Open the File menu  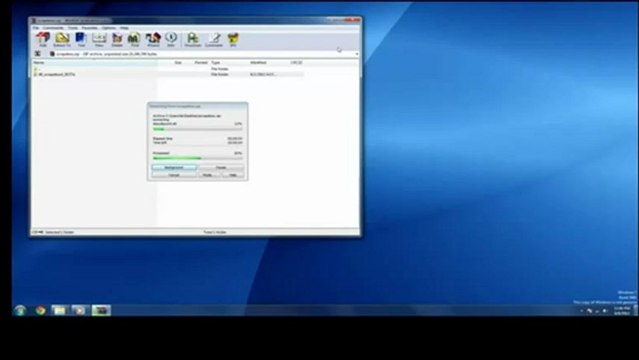point(36,28)
